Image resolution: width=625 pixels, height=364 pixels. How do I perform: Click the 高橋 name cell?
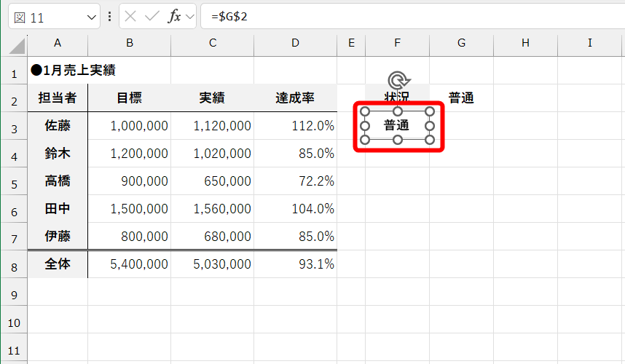click(58, 181)
